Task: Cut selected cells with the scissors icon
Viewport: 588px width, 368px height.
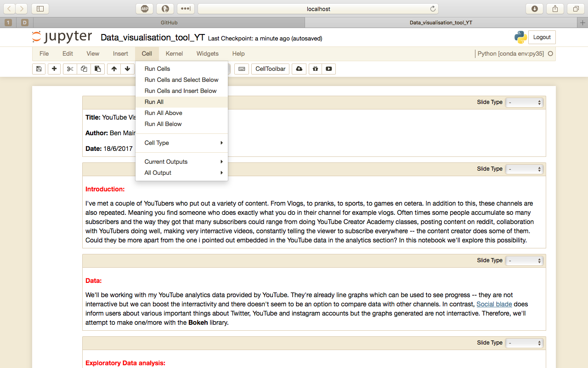Action: click(x=70, y=69)
